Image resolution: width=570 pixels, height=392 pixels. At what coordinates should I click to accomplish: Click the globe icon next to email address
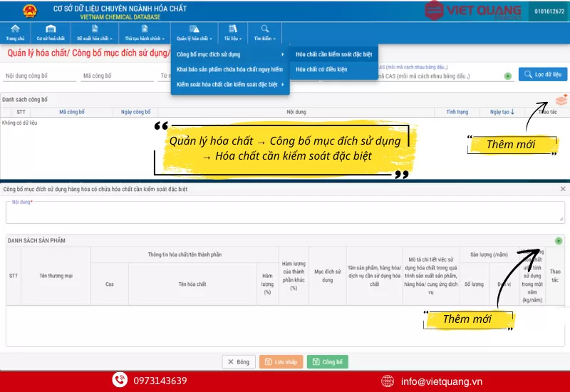(x=388, y=381)
